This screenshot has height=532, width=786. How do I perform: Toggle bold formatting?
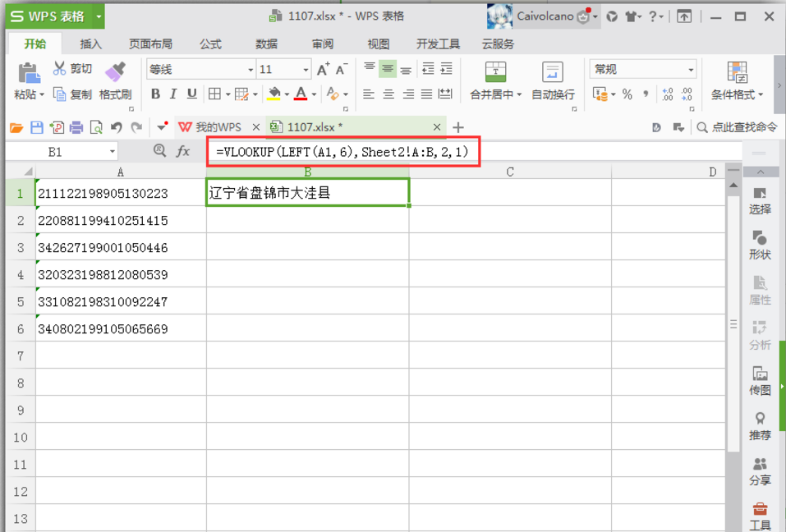tap(155, 94)
